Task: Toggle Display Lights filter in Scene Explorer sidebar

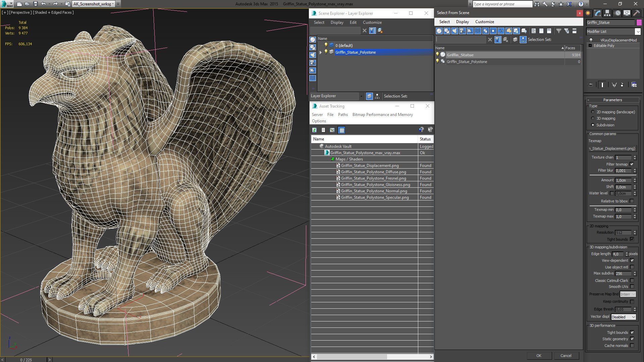Action: tap(313, 55)
